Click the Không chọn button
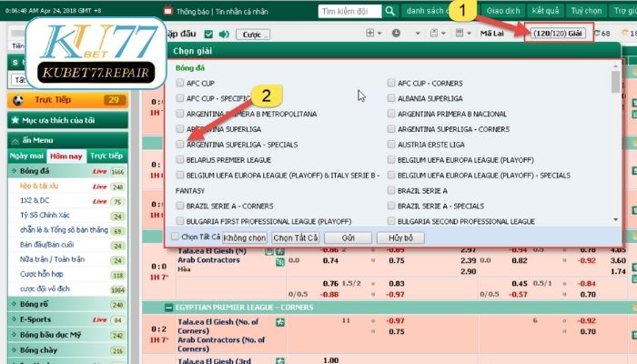The image size is (637, 364). [245, 238]
